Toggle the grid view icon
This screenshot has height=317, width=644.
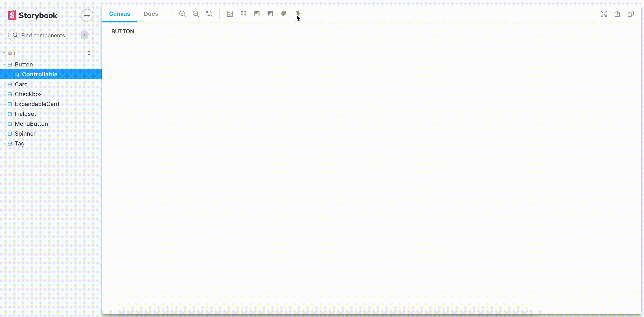(243, 14)
